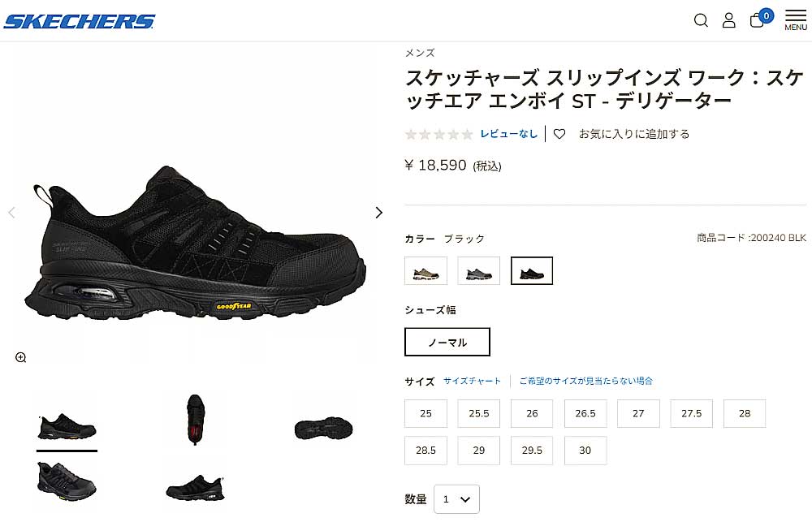
Task: Select size 26.5
Action: (x=585, y=413)
